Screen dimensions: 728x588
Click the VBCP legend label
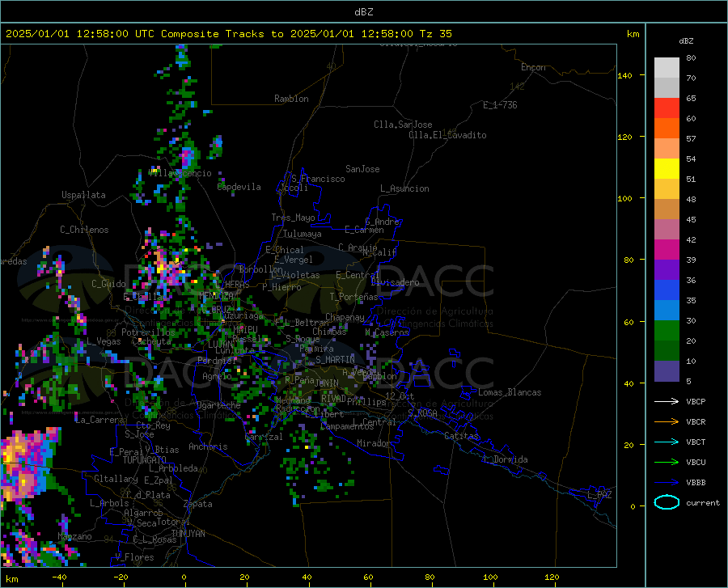[x=696, y=401]
